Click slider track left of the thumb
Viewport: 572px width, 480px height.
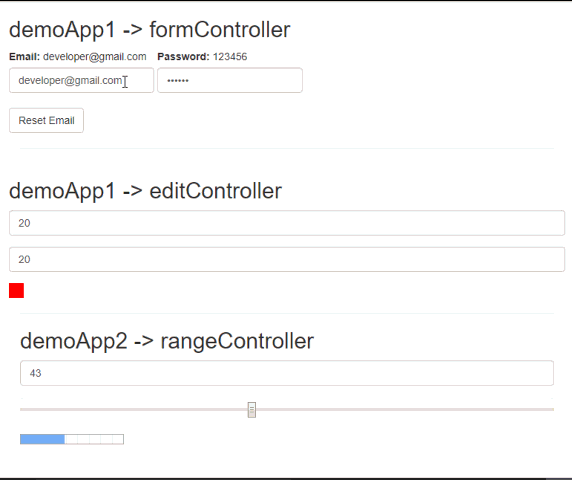(134, 410)
